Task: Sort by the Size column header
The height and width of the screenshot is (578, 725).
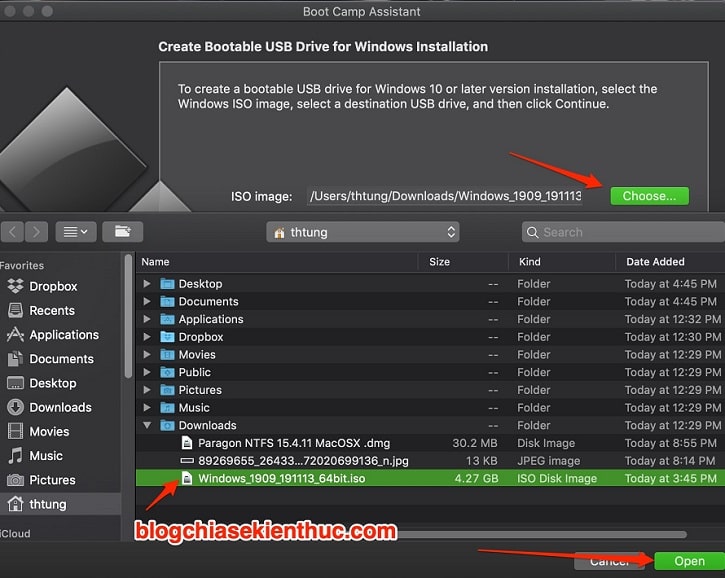Action: click(439, 262)
